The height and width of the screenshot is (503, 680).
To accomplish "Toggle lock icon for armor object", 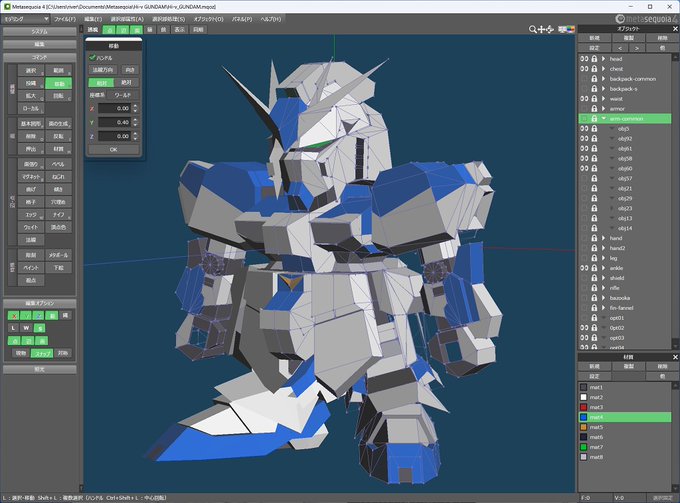I will pyautogui.click(x=595, y=108).
